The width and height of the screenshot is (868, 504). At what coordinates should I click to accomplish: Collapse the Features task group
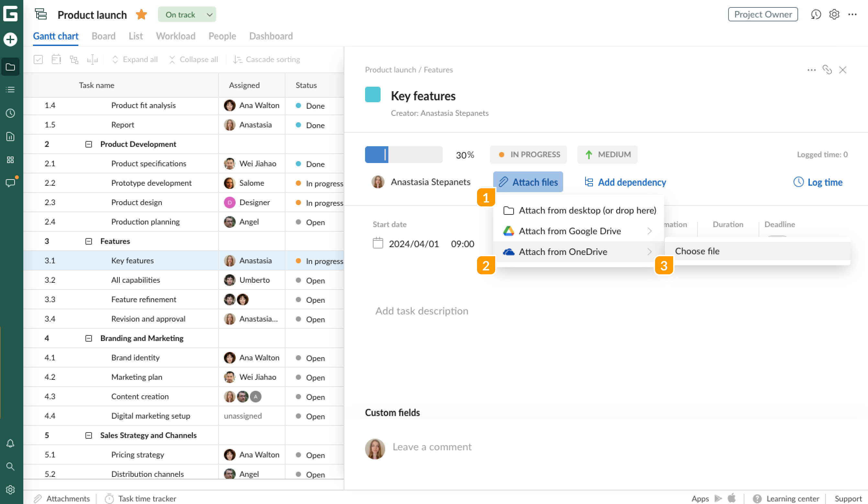point(88,241)
